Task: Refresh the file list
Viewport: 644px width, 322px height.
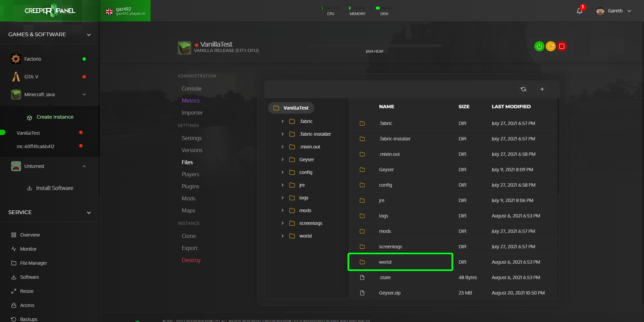Action: [523, 89]
